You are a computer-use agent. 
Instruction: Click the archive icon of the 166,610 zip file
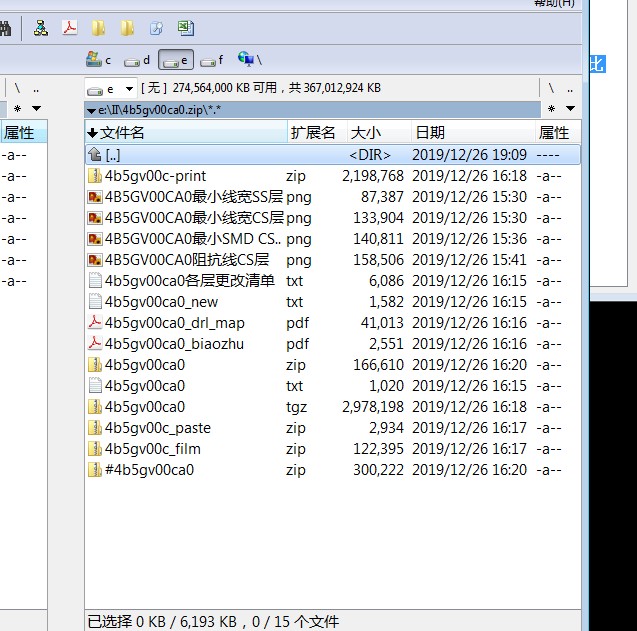click(95, 365)
